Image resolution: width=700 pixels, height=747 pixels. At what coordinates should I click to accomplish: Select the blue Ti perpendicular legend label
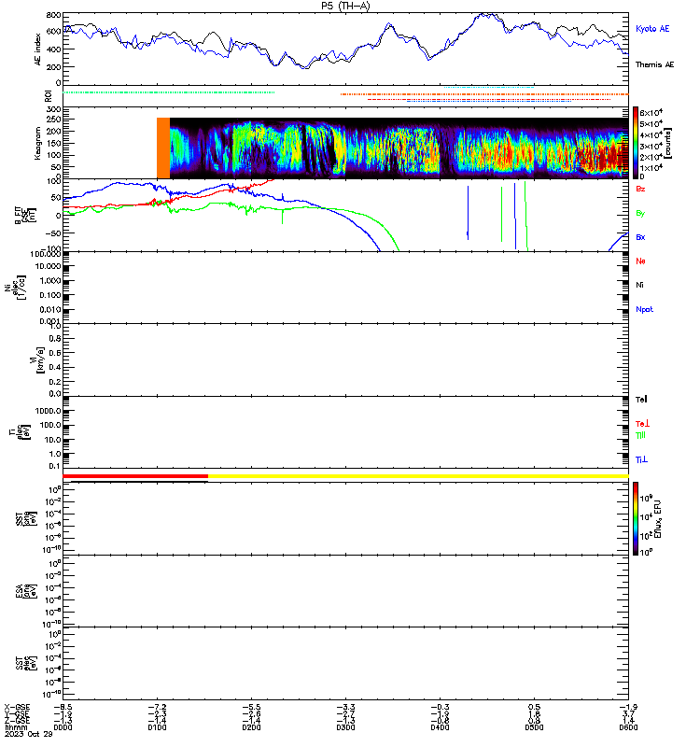(x=641, y=459)
